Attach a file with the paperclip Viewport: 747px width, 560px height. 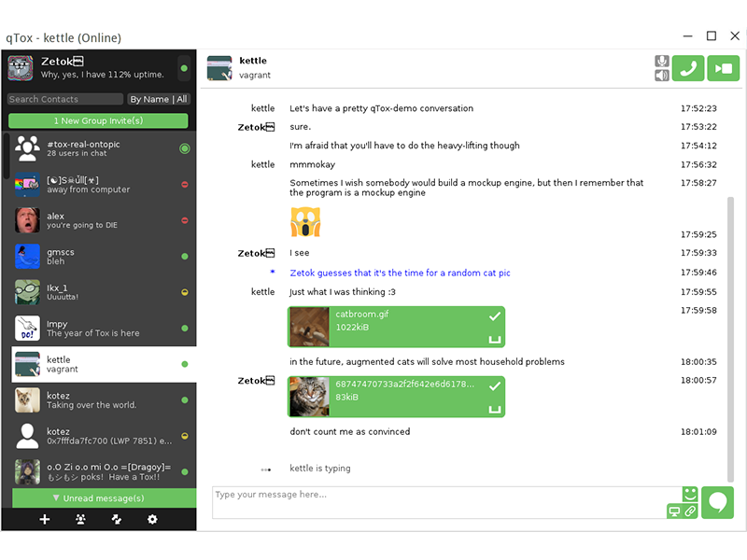(690, 511)
